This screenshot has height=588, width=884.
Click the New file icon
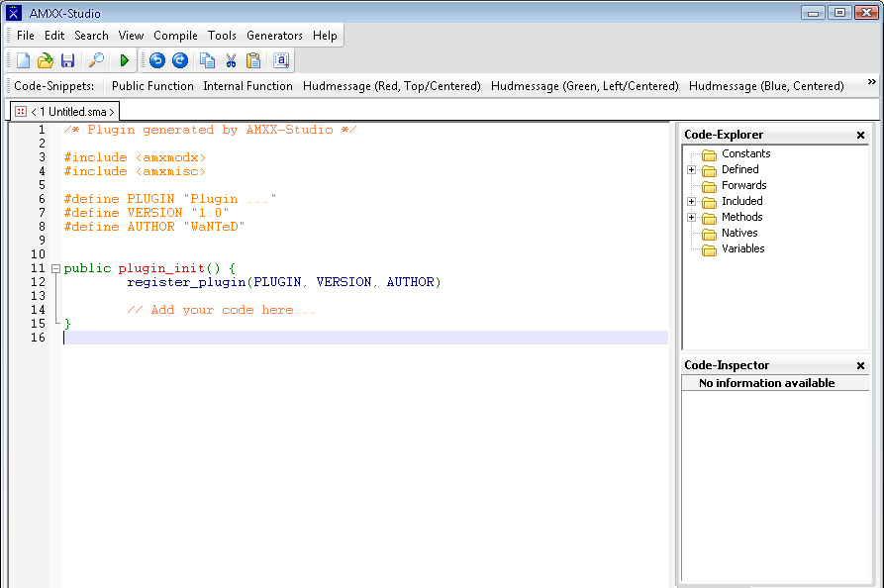(x=24, y=60)
